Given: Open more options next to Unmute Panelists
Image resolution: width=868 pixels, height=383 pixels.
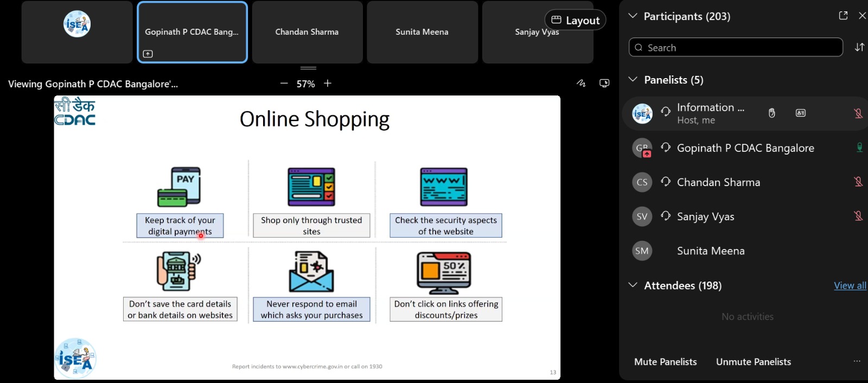Looking at the screenshot, I should point(857,361).
